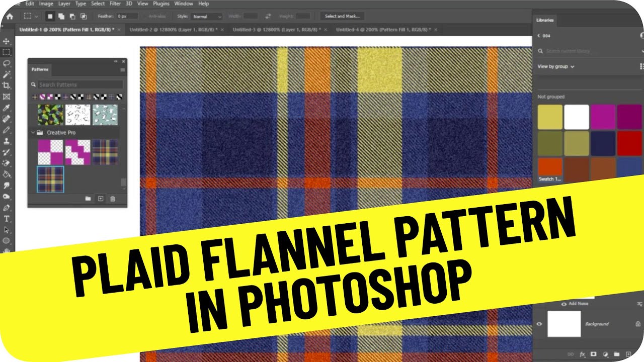Image resolution: width=644 pixels, height=362 pixels.
Task: Pick the white library swatch
Action: point(577,117)
